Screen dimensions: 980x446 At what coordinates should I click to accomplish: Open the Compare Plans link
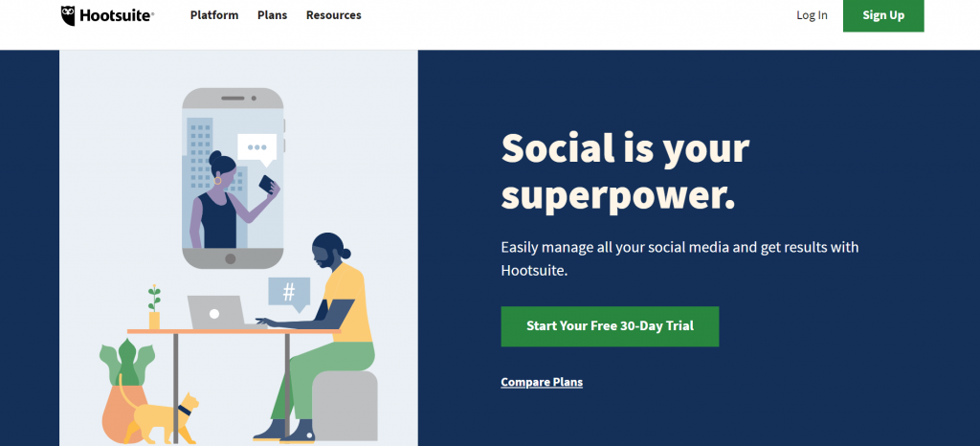[x=542, y=382]
